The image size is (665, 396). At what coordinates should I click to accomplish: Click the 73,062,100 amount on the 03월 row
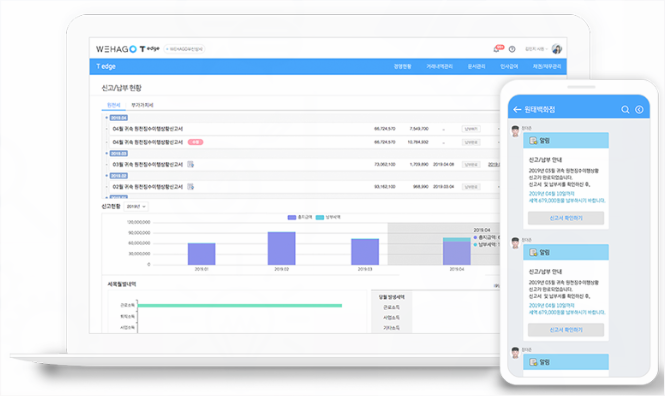(385, 164)
